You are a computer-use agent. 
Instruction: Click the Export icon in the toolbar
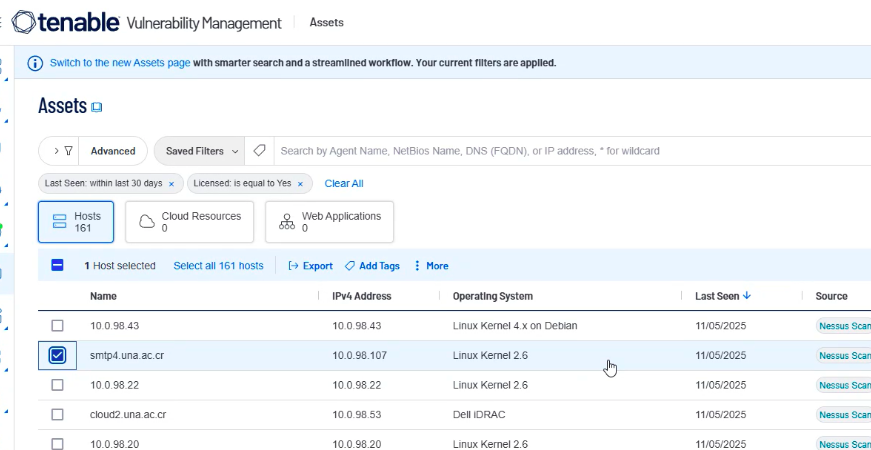pos(294,266)
